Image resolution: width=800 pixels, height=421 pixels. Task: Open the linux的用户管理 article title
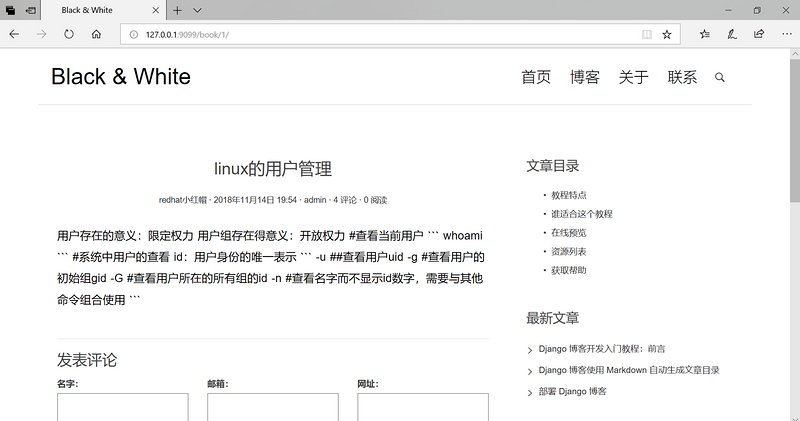pyautogui.click(x=273, y=168)
